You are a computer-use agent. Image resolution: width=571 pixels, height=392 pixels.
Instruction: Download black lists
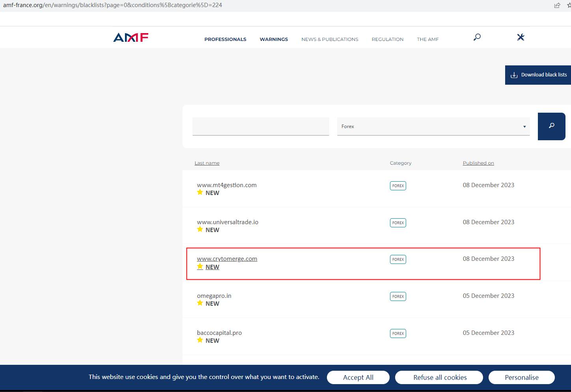coord(538,75)
